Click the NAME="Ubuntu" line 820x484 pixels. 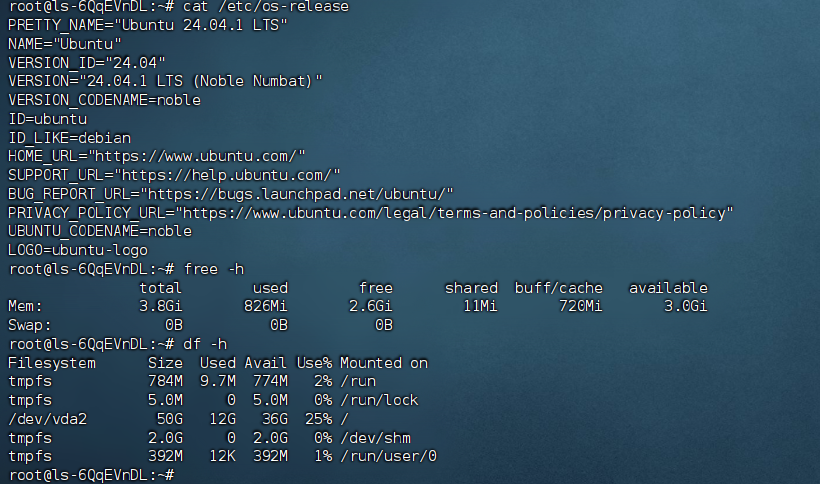64,44
